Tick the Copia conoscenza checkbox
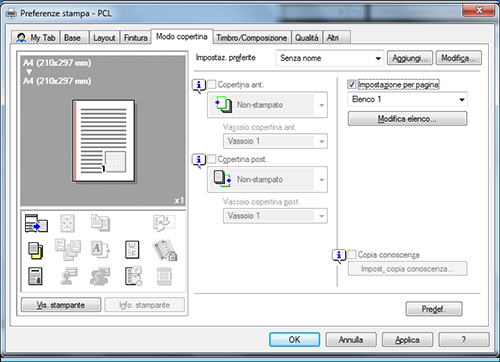 tap(352, 255)
